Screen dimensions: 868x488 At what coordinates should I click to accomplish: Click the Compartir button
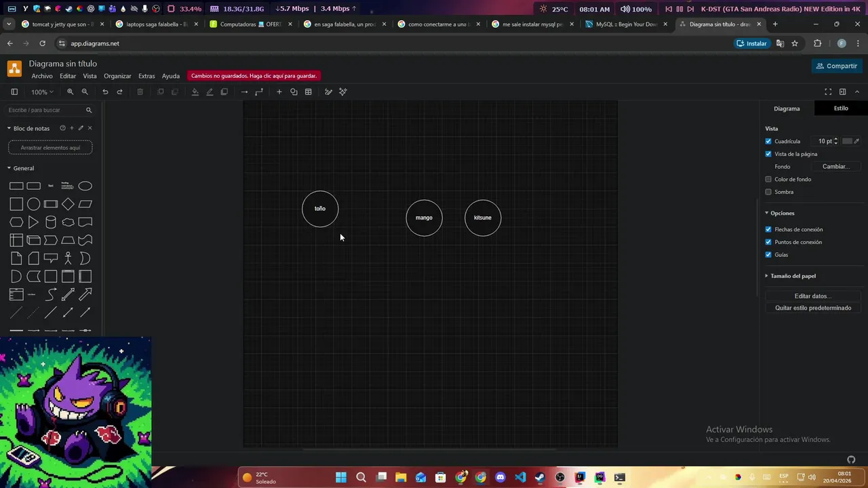[x=837, y=66]
